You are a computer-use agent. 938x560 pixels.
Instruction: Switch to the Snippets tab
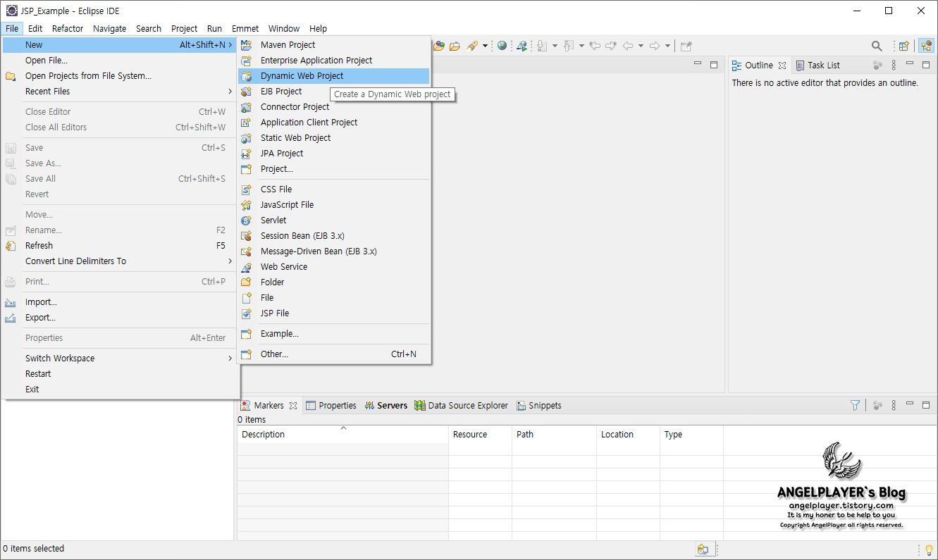pyautogui.click(x=539, y=406)
